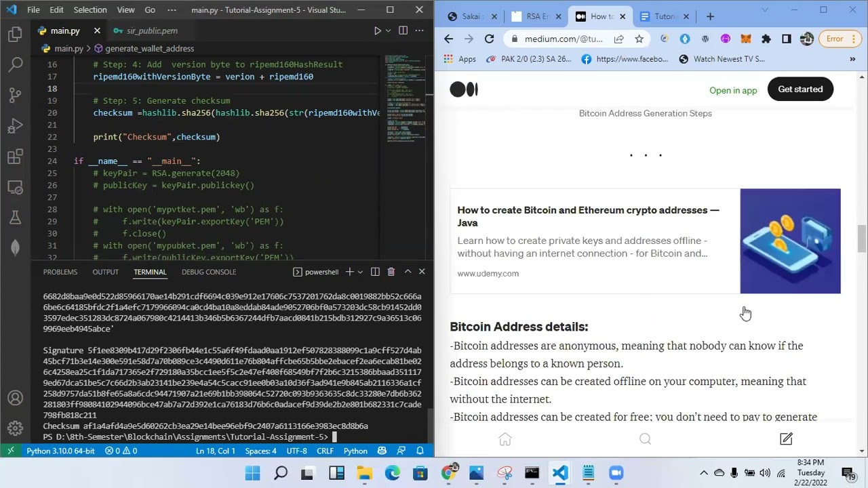The width and height of the screenshot is (868, 488).
Task: Click the Udemy article thumbnail image
Action: coord(790,241)
